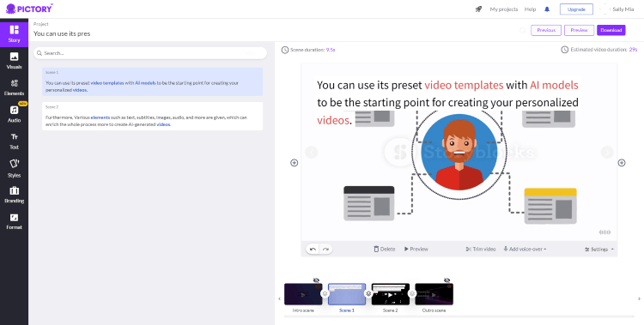Expand the Settings dropdown
This screenshot has width=644, height=325.
pyautogui.click(x=599, y=249)
